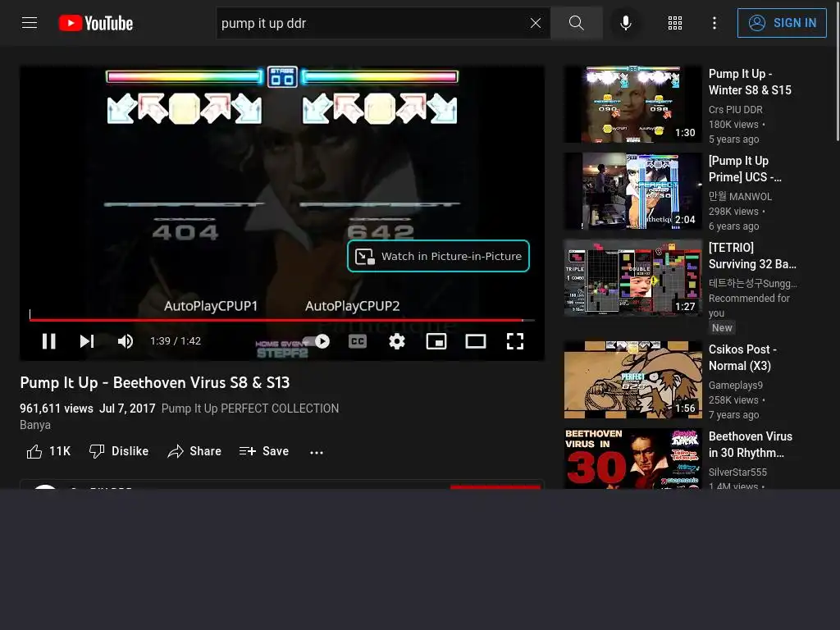Click the 'New' badge on TETRIO video
840x630 pixels.
pos(722,328)
